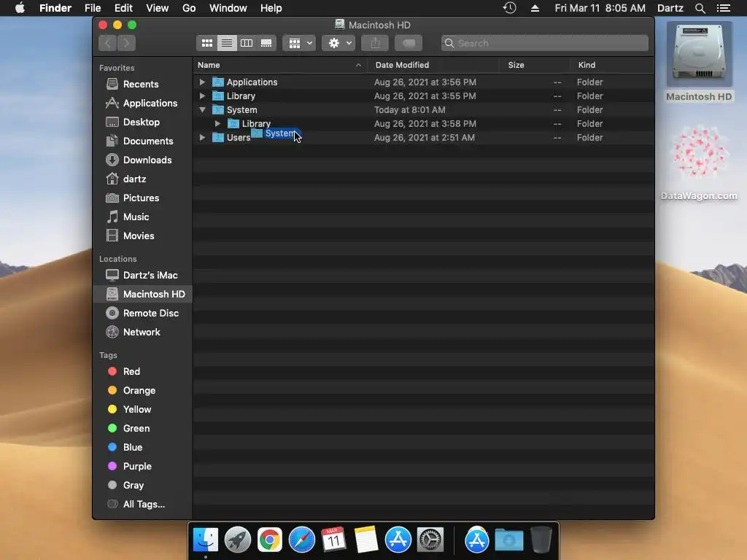The width and height of the screenshot is (747, 560).
Task: Open Notes from the Dock
Action: pos(366,540)
